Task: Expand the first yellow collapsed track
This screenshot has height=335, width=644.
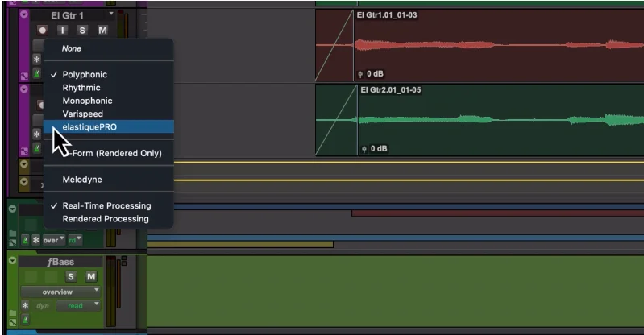Action: [24, 164]
